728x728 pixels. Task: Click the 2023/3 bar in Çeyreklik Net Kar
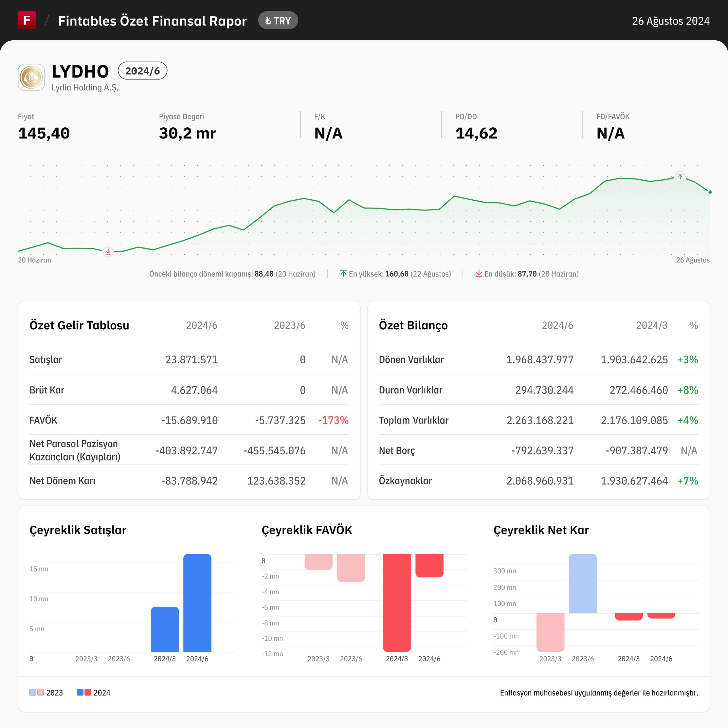551,632
